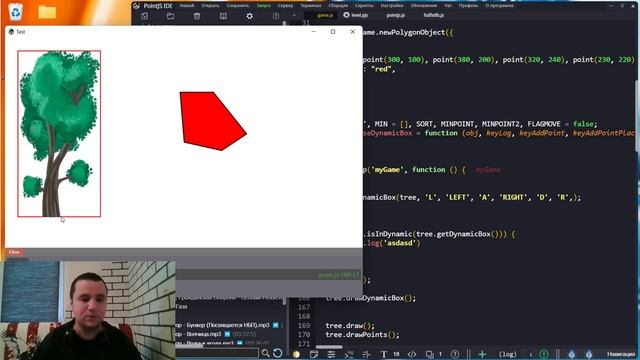Click the second blue diamond icon
640x360 pixels.
click(589, 354)
